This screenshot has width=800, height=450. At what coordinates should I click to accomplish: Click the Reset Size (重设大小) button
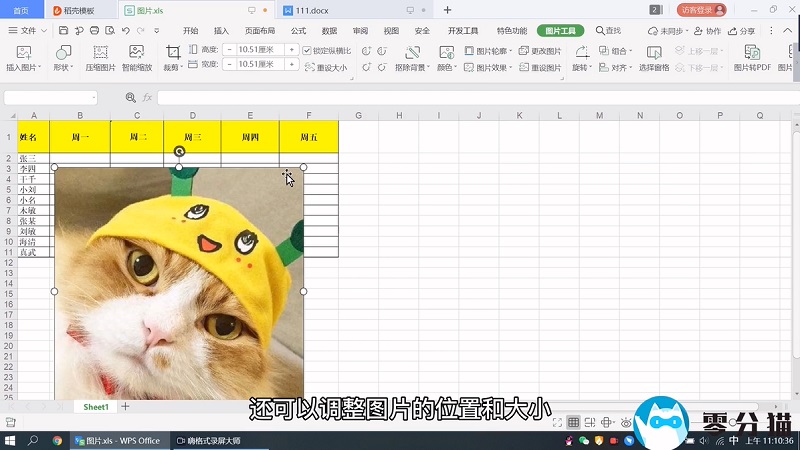pos(325,68)
